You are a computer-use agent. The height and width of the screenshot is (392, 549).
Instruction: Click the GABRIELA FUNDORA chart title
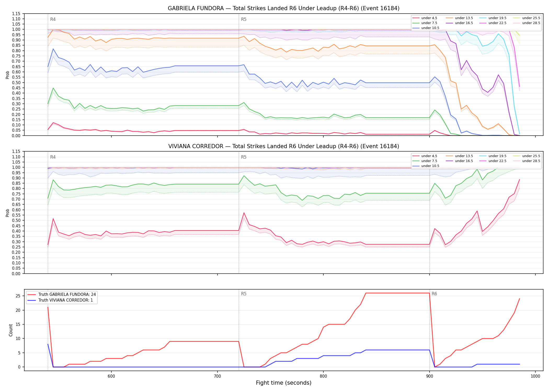pos(284,8)
